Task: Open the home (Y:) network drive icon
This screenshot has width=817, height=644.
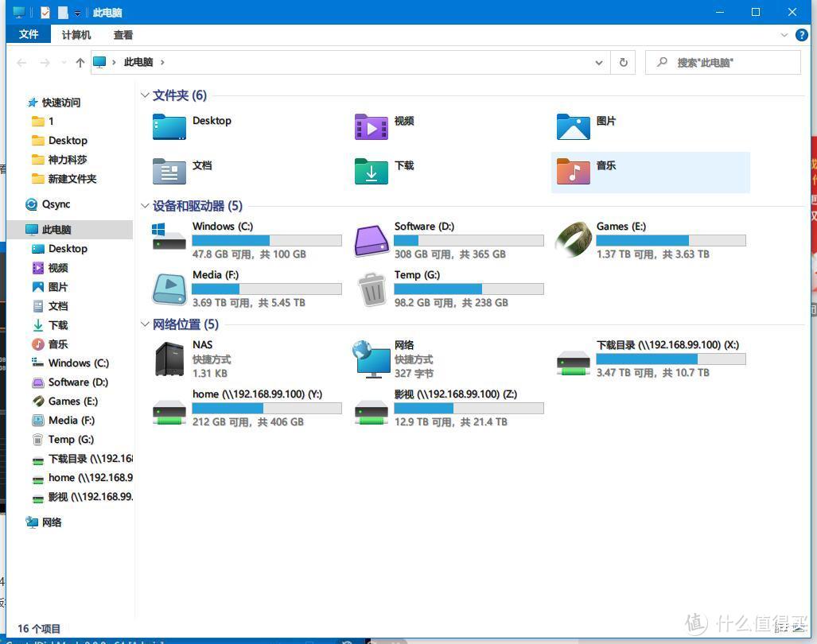Action: click(x=169, y=412)
